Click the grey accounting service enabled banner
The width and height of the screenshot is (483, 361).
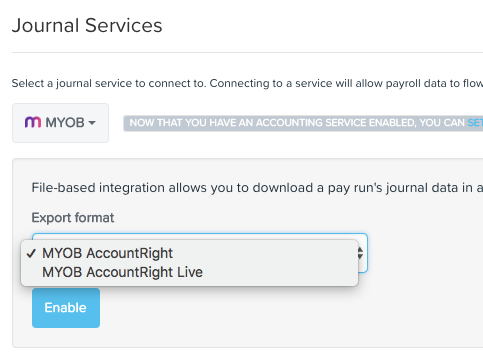[x=303, y=123]
